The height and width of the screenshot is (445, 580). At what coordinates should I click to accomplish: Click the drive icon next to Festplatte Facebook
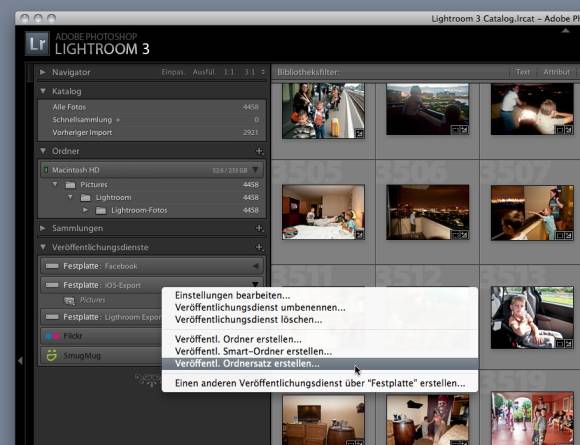click(52, 266)
